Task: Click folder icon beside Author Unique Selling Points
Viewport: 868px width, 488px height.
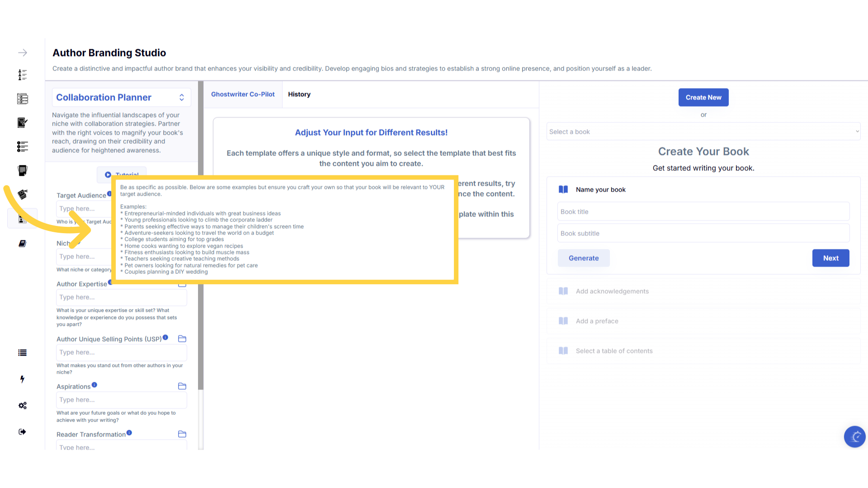Action: tap(182, 339)
